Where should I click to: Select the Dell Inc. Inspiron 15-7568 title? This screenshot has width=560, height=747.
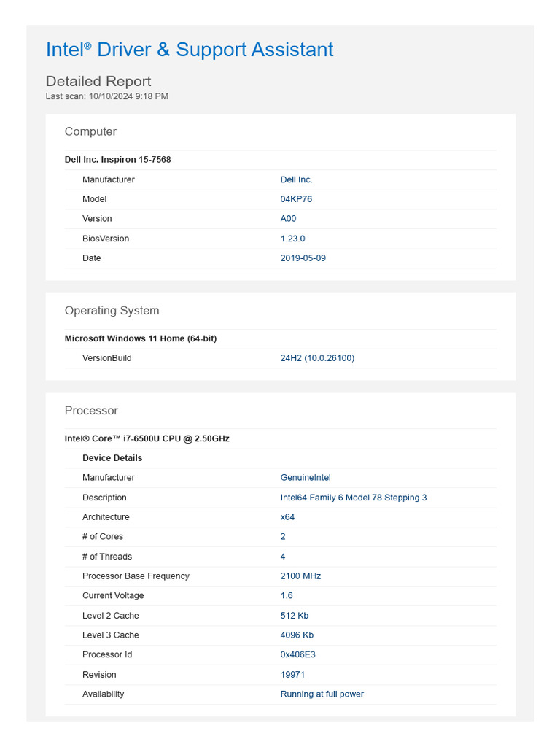click(x=118, y=159)
